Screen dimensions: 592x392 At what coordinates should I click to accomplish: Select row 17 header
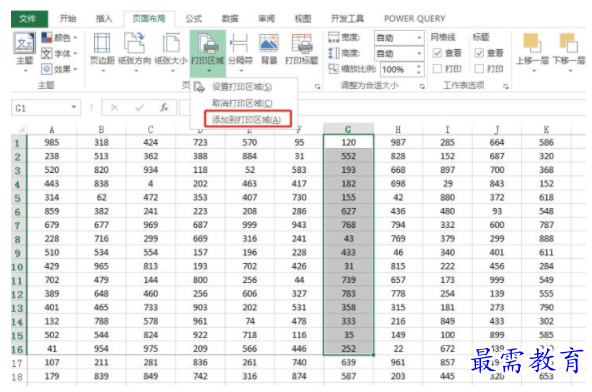point(17,363)
